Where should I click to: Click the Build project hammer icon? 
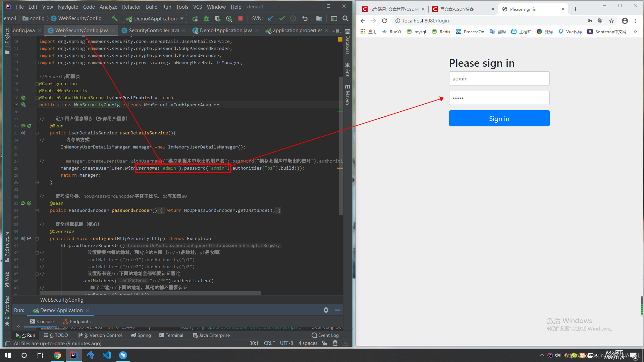tap(114, 18)
